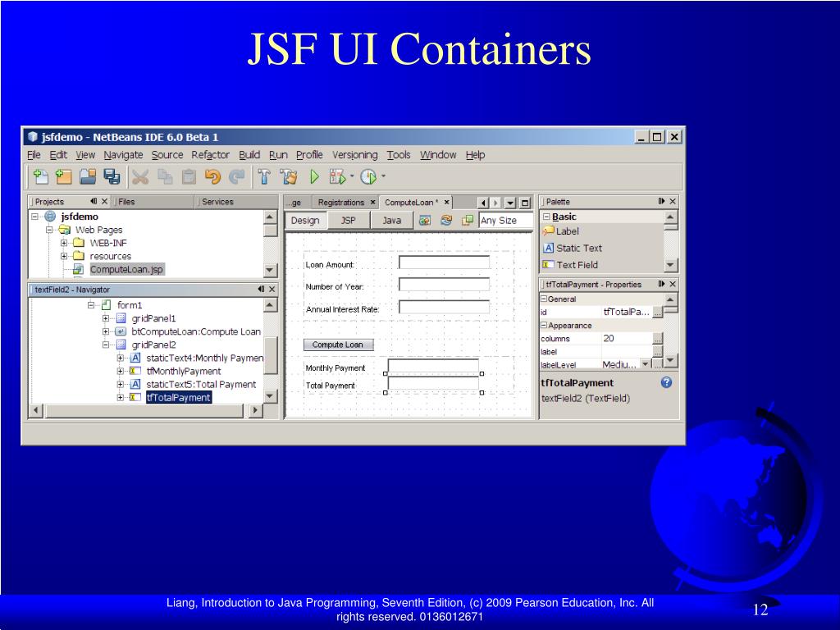Click the Preview in Browser editor icon
840x630 pixels.
coord(425,220)
